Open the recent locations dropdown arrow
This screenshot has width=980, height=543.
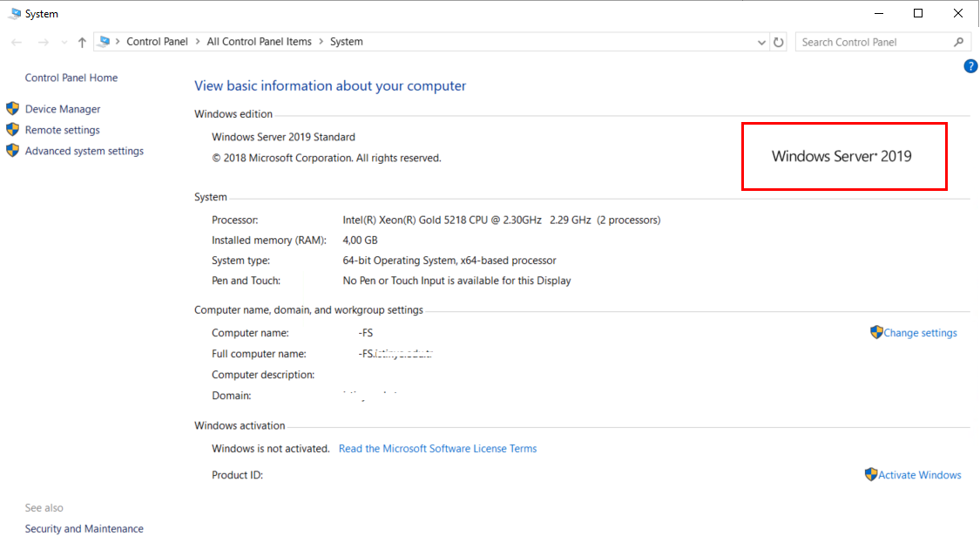pyautogui.click(x=64, y=42)
